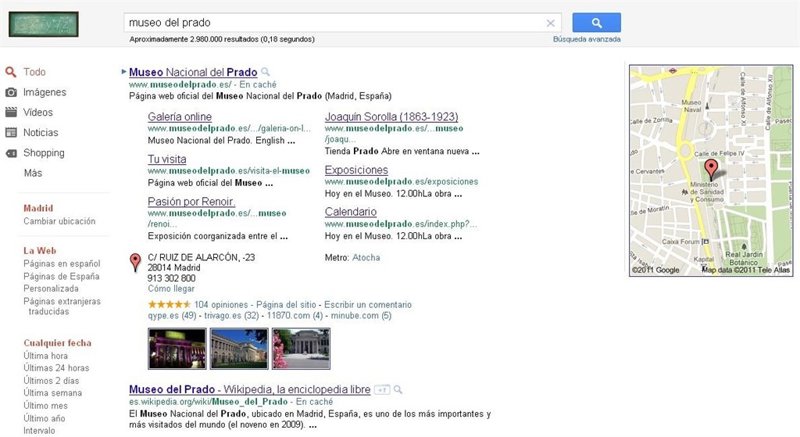Click +1 button beside Wikipedia result
This screenshot has height=437, width=800.
(382, 390)
